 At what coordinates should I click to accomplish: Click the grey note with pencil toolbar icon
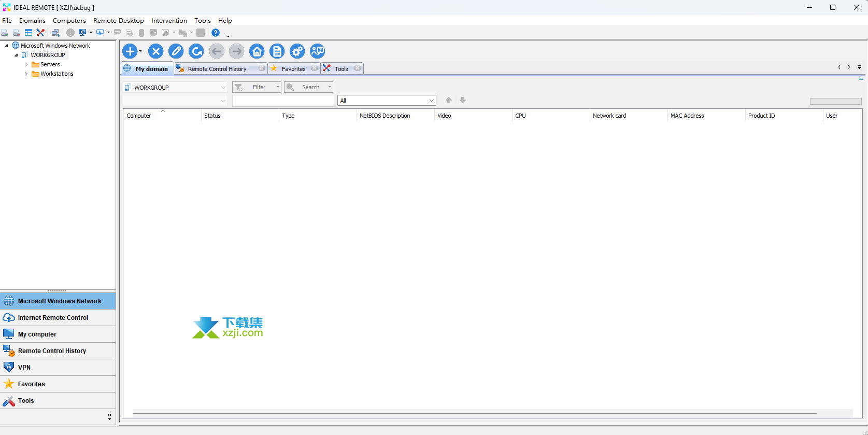coord(130,33)
